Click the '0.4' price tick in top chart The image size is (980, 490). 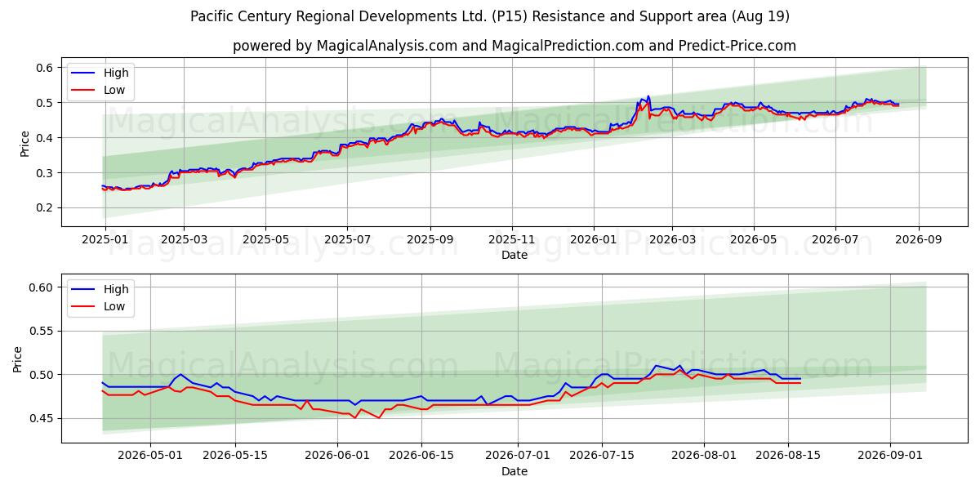pos(46,137)
